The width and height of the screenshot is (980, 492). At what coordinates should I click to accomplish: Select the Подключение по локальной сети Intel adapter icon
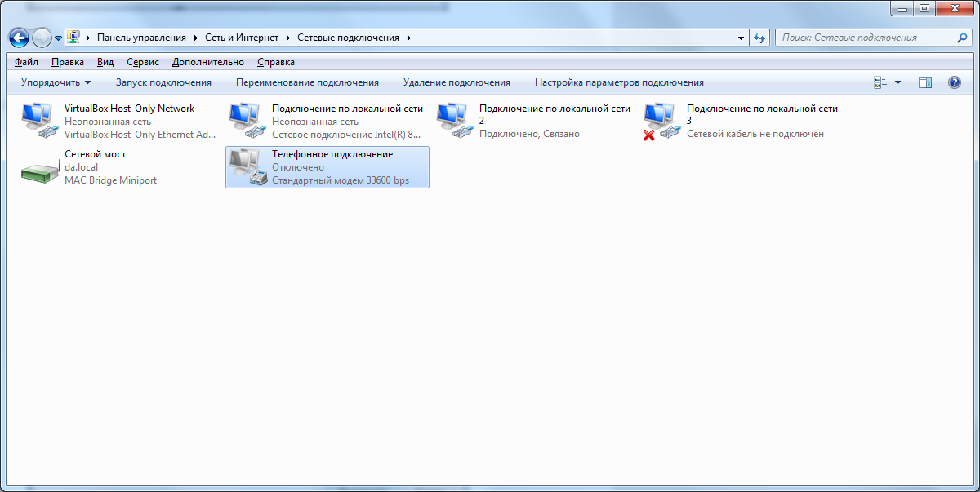click(x=247, y=121)
